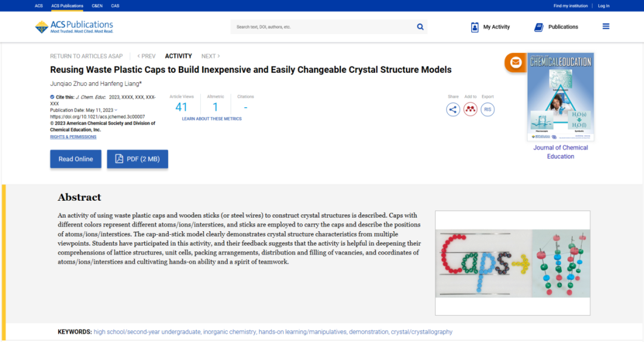Screen dimensions: 644x342
Task: Click the checkmark icon beside Cite this
Action: pos(52,97)
